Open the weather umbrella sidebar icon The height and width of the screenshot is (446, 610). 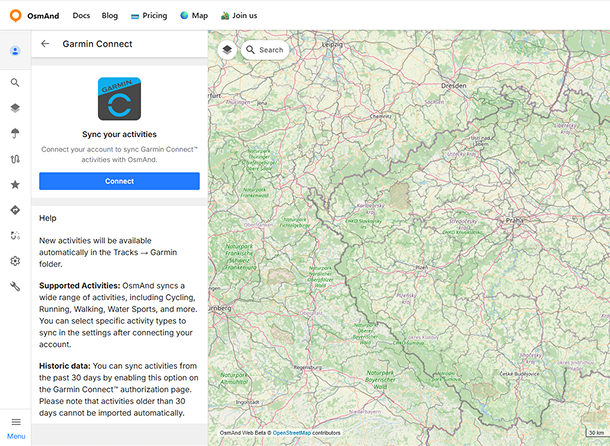[15, 133]
